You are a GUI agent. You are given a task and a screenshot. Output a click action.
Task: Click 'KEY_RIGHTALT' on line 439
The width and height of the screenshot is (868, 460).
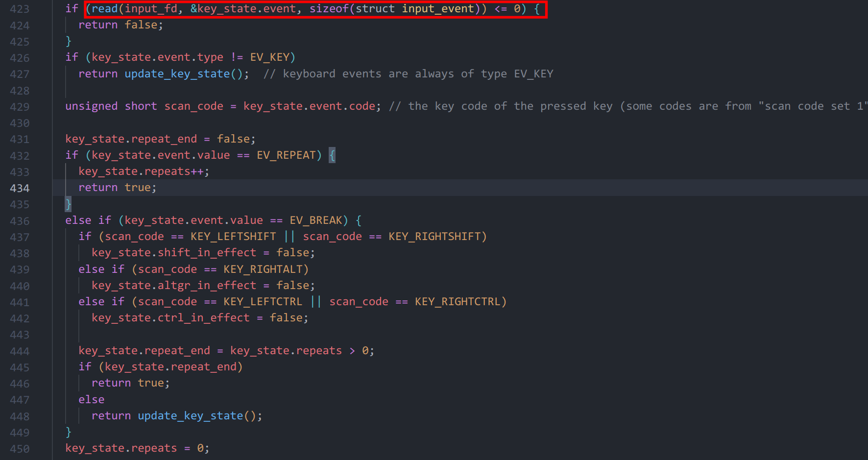(263, 269)
